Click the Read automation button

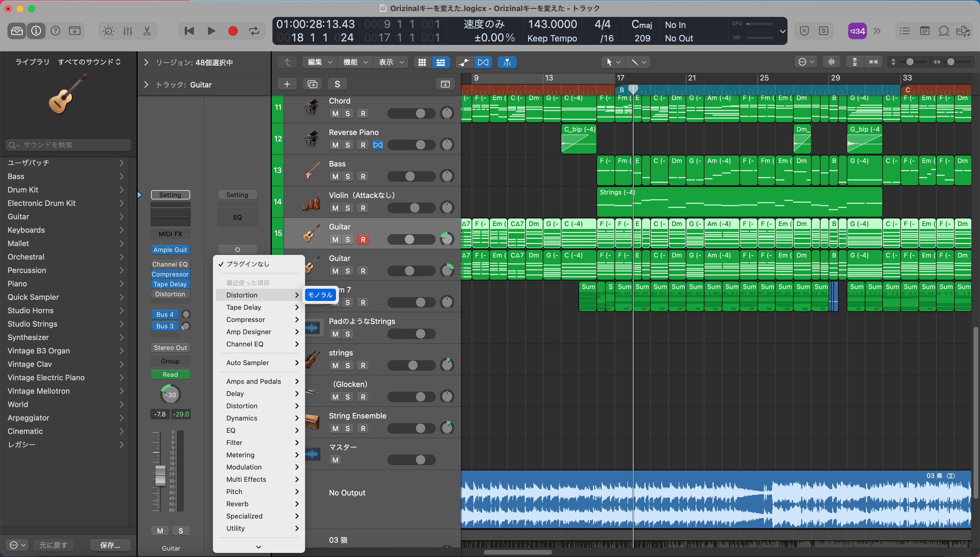(x=170, y=374)
